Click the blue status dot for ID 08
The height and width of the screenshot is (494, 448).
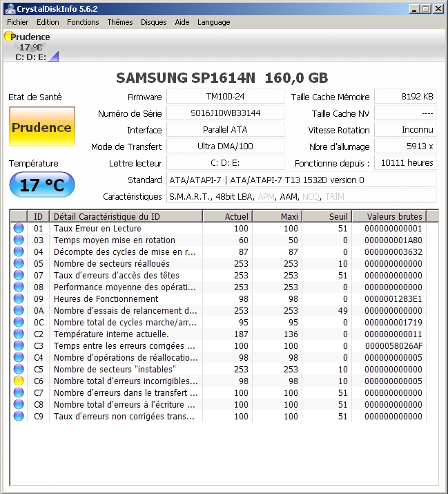[x=19, y=287]
